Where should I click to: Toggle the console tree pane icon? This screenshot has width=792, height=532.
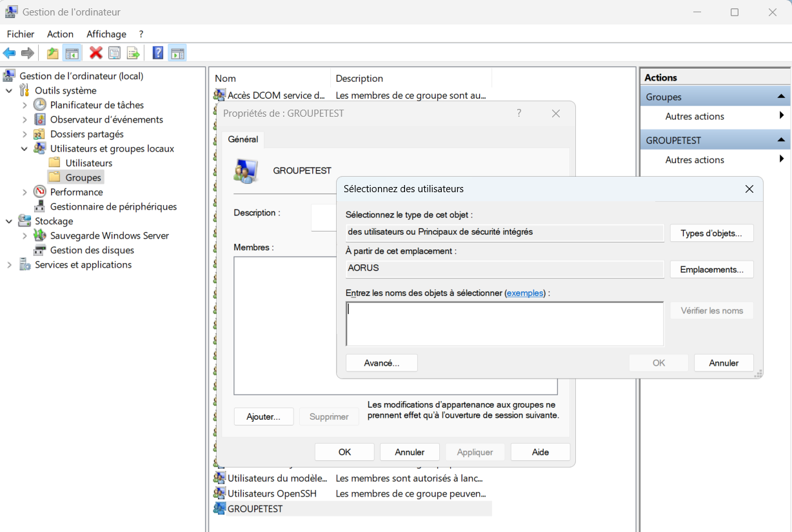(72, 53)
